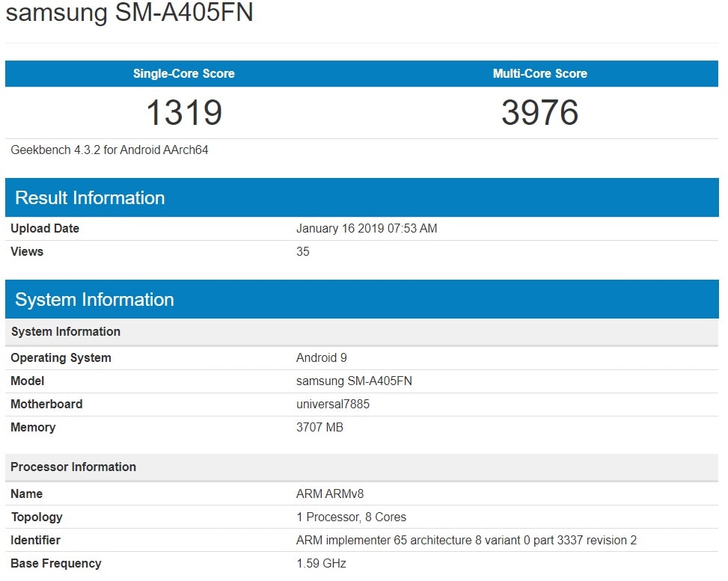
Task: Click the Operating System label
Action: click(x=61, y=357)
